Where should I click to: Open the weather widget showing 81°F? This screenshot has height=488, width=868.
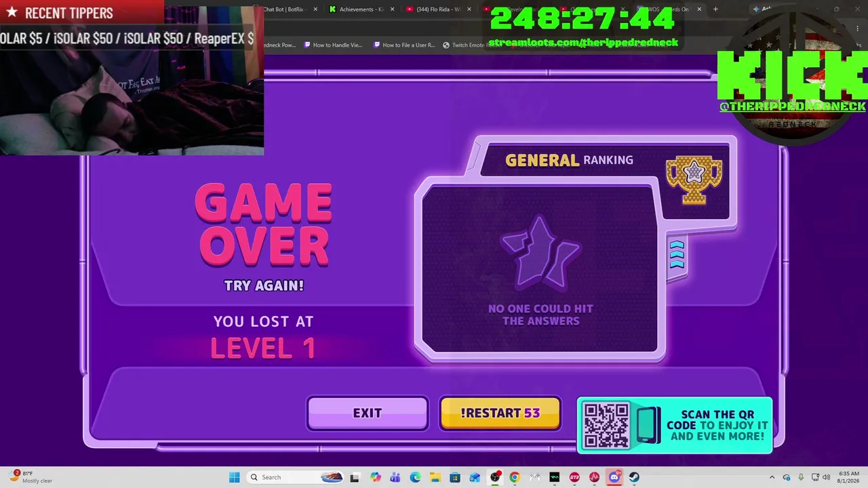pos(31,477)
